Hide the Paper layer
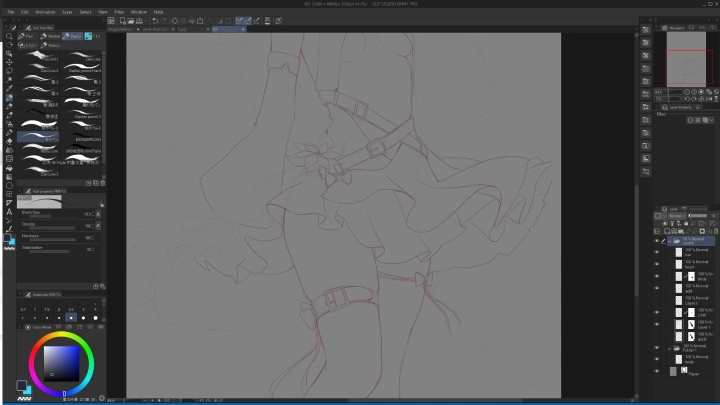This screenshot has height=405, width=720. (x=656, y=371)
